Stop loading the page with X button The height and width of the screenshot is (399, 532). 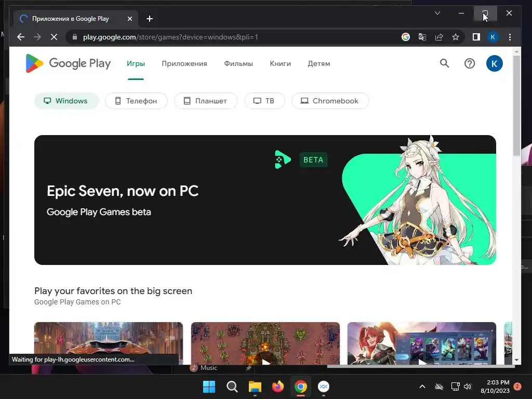pyautogui.click(x=54, y=37)
